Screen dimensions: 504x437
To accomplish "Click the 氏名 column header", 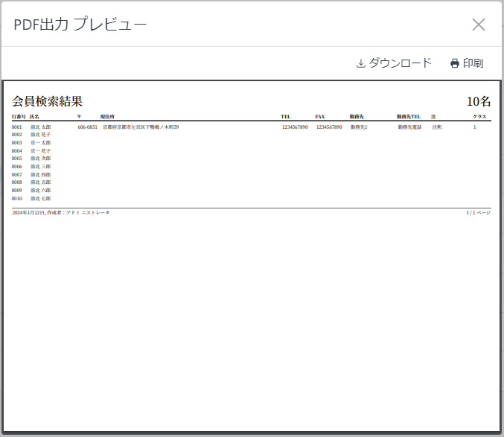I will (34, 117).
